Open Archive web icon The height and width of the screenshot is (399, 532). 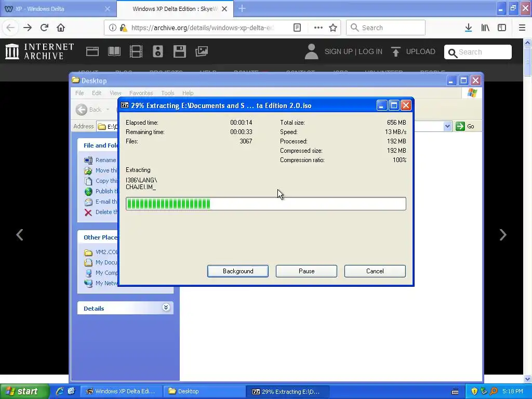click(x=92, y=51)
